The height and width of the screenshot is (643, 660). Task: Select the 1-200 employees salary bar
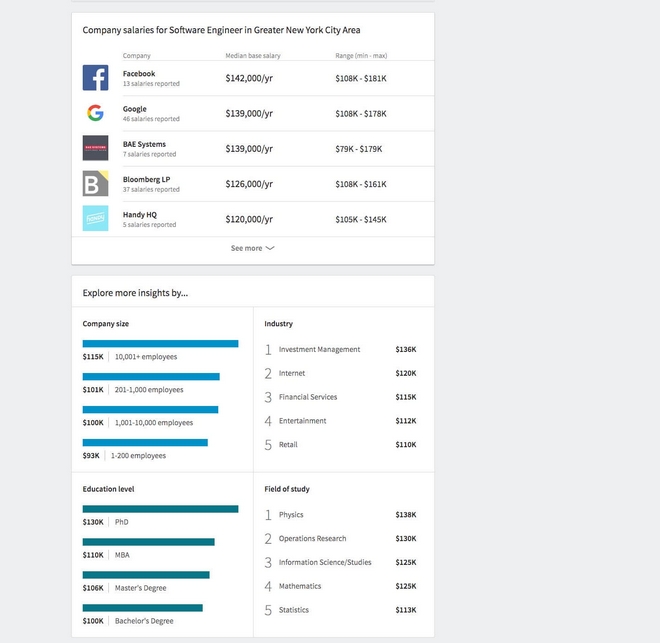click(x=145, y=442)
